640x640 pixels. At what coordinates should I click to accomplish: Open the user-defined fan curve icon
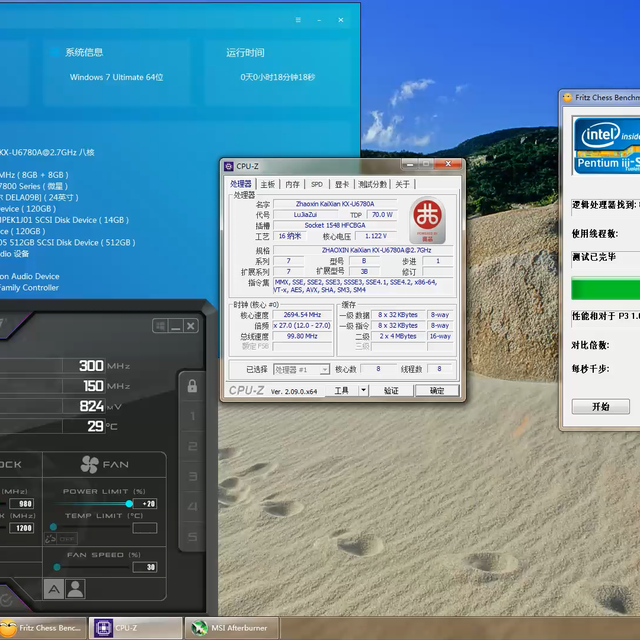pos(75,590)
